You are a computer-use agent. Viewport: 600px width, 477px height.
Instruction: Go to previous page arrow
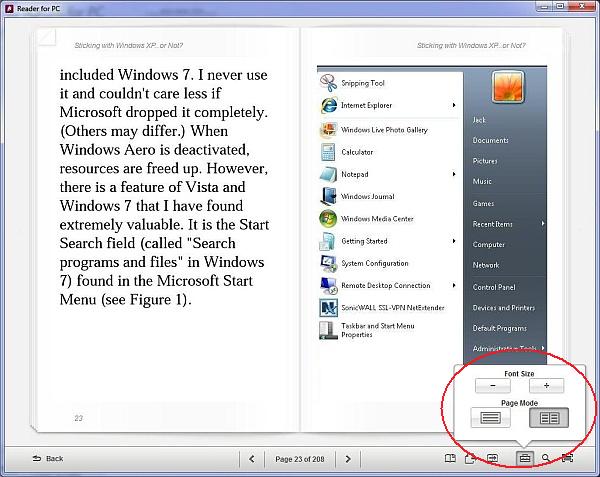point(252,459)
